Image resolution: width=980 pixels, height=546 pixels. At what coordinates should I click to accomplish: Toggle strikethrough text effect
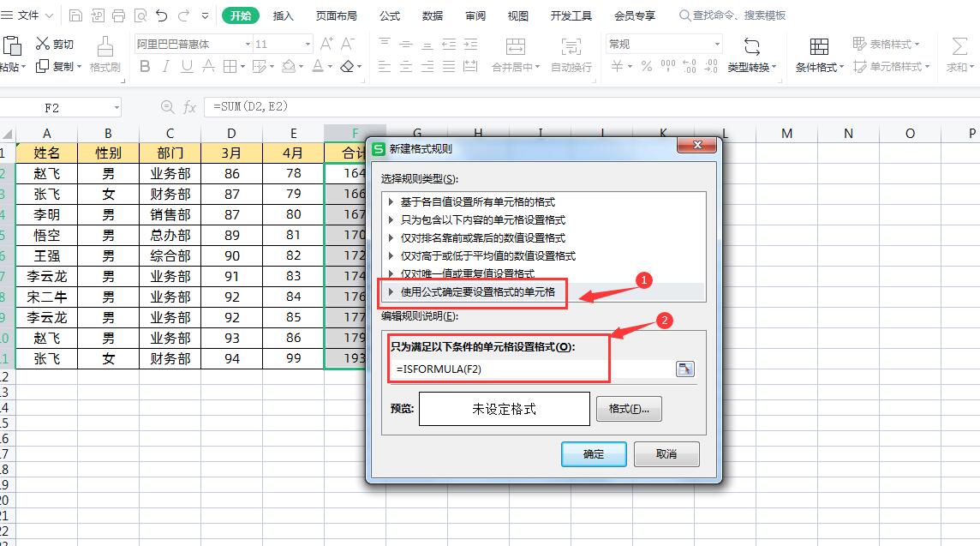tap(208, 66)
